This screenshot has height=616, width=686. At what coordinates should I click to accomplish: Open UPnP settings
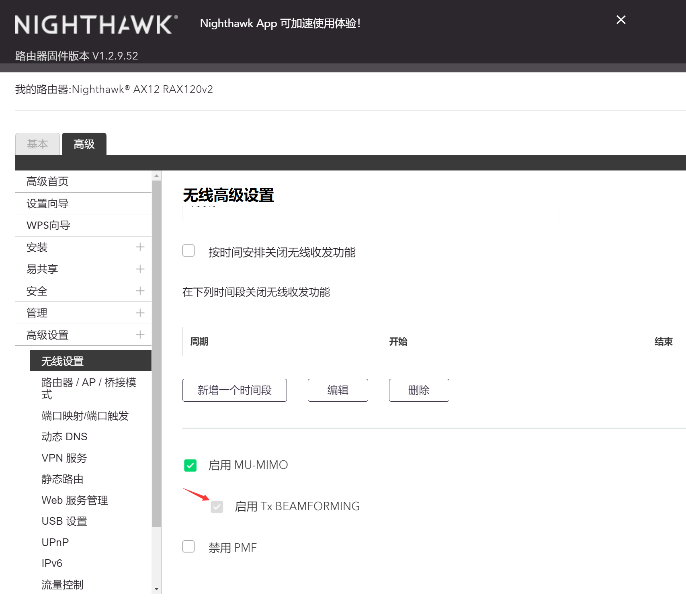pyautogui.click(x=55, y=542)
